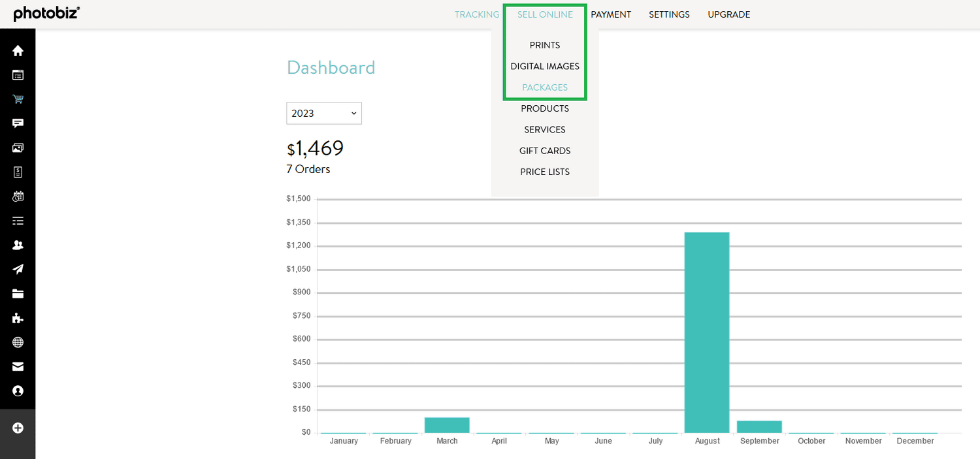Select Prints from Sell Online menu

(x=545, y=46)
